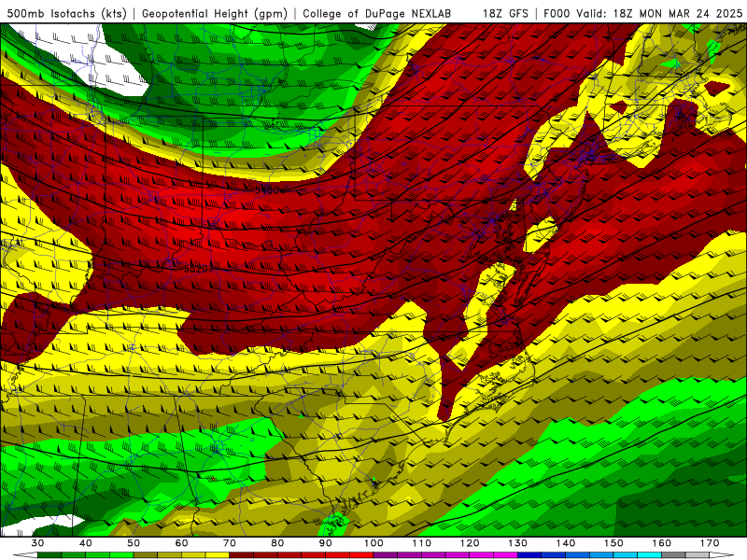Click the '500mb Isotachs (kts)' title text
This screenshot has width=747, height=560.
click(x=67, y=14)
